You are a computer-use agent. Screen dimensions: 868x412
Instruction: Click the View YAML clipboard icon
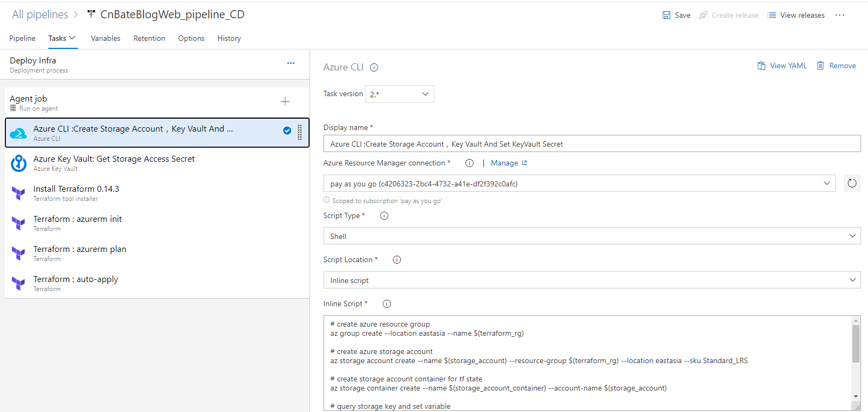coord(762,66)
